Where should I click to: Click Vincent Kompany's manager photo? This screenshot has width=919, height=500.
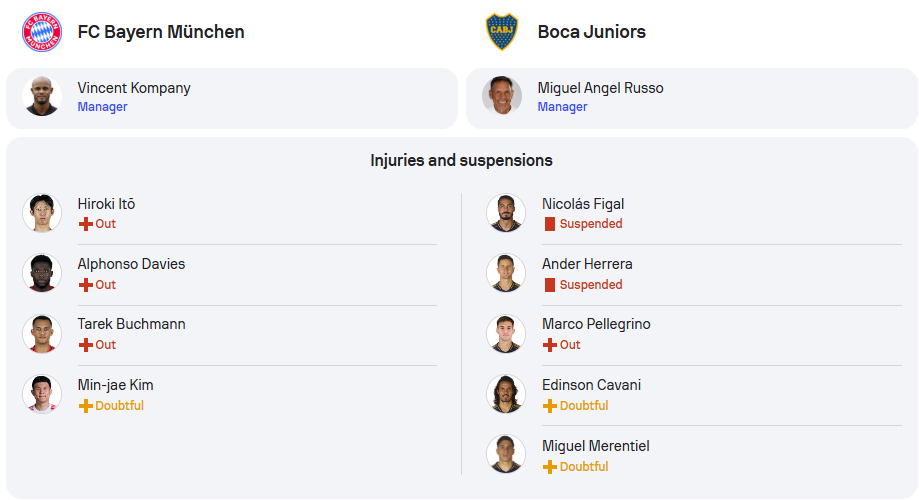pos(42,96)
